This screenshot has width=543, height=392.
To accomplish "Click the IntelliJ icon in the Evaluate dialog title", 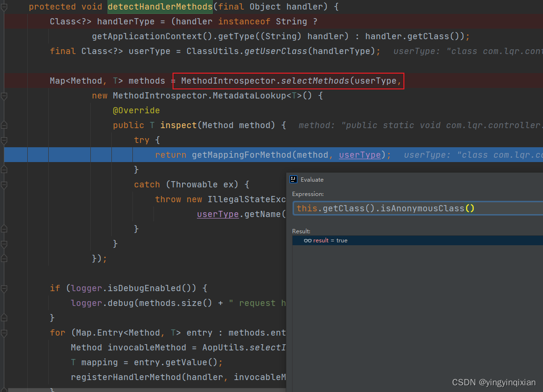I will 293,179.
